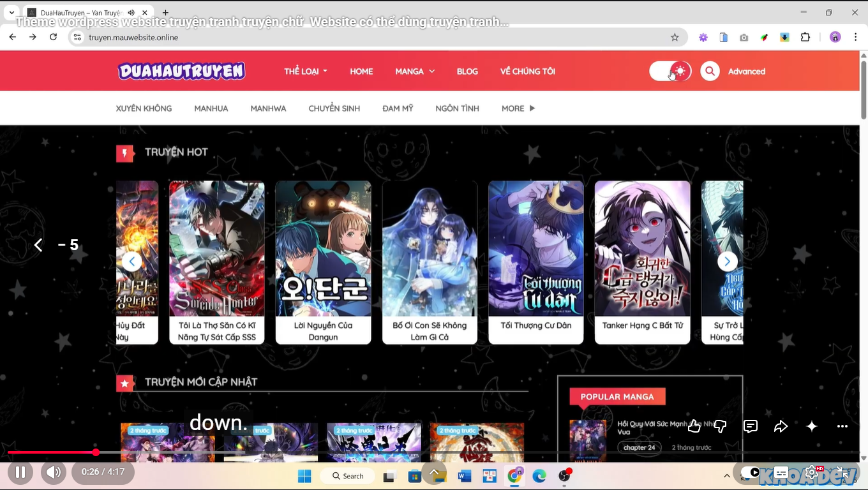Screen dimensions: 868x490
Task: Mute the DuaHauTruyen tab audio icon
Action: (131, 13)
